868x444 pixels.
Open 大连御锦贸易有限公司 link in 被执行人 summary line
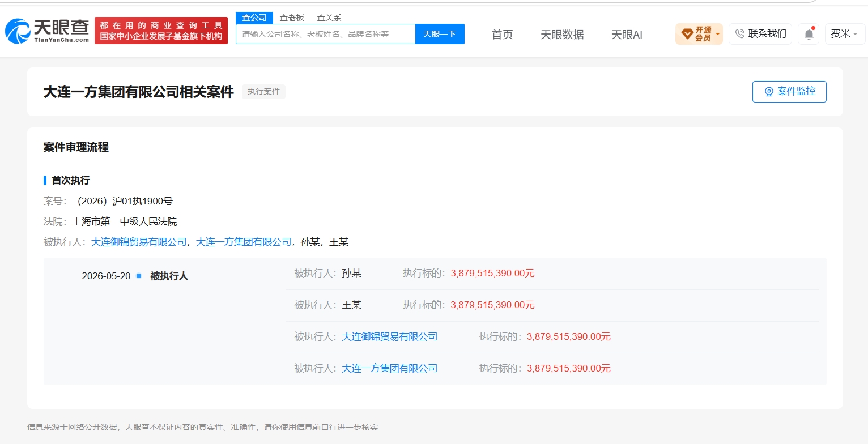click(x=139, y=242)
